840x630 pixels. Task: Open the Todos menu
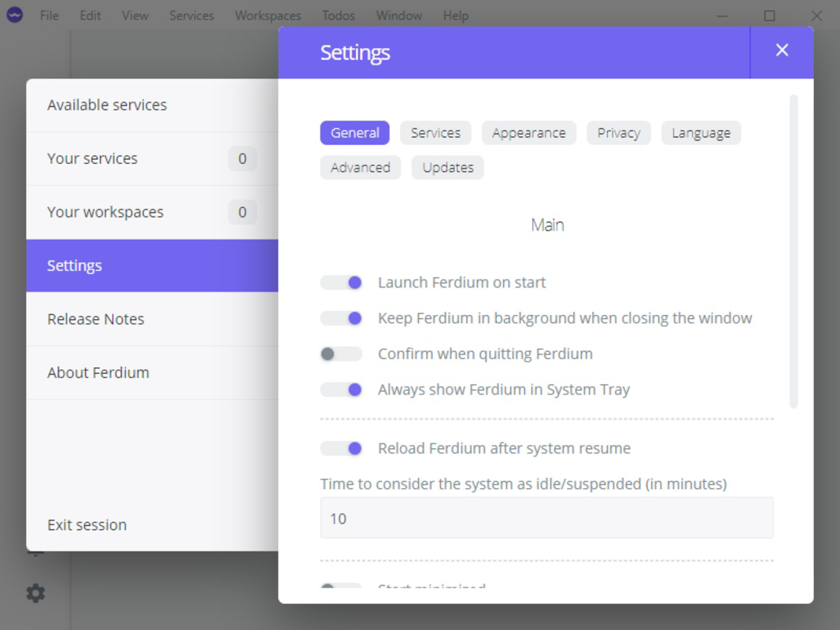pyautogui.click(x=339, y=16)
